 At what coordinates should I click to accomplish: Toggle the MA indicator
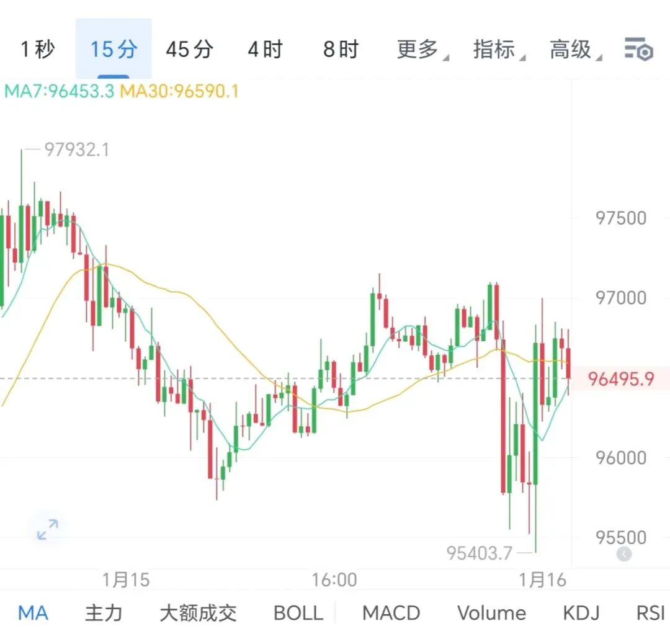coord(33,613)
